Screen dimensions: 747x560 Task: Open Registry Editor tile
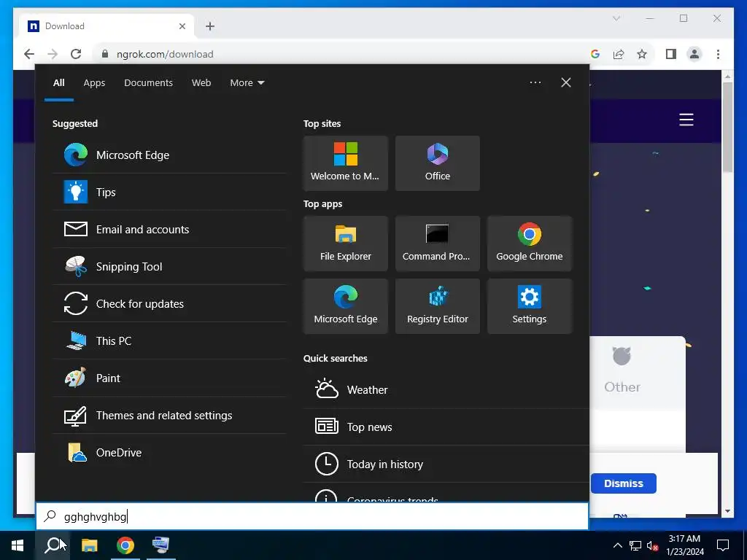(x=438, y=306)
